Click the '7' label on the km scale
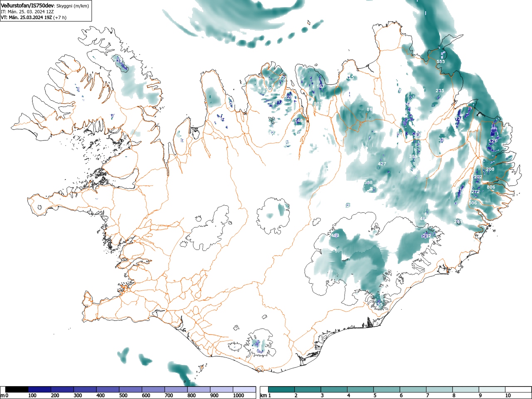Screen dimensions: 532x399 coord(428,396)
